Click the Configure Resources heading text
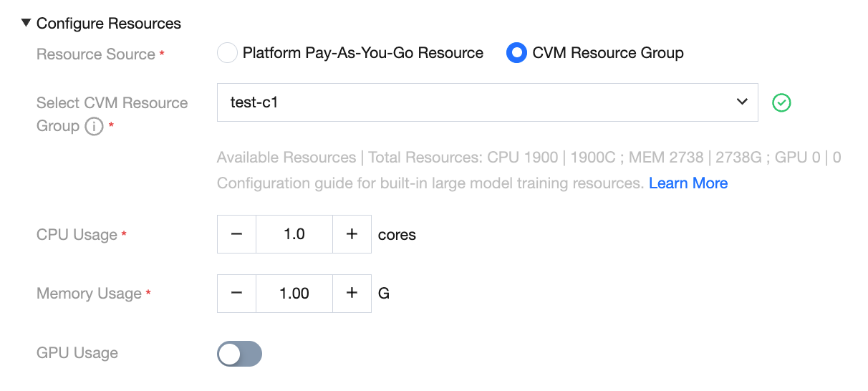The height and width of the screenshot is (391, 868). (x=109, y=24)
